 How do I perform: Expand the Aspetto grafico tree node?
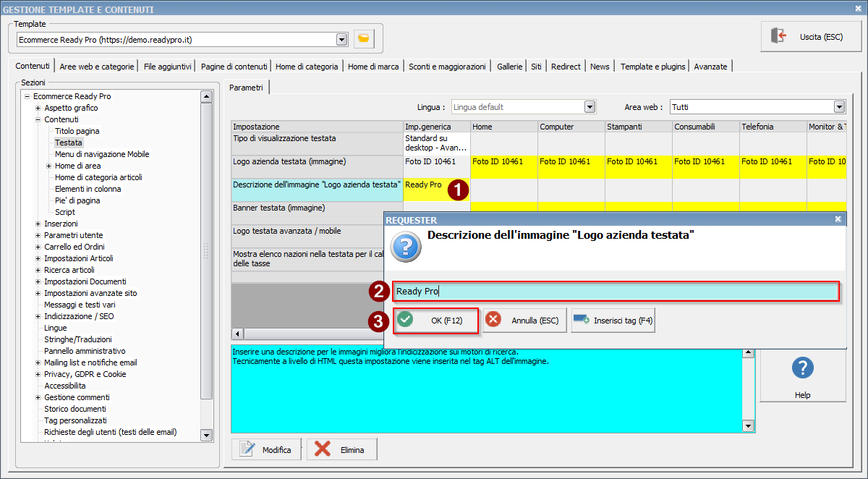pos(38,108)
